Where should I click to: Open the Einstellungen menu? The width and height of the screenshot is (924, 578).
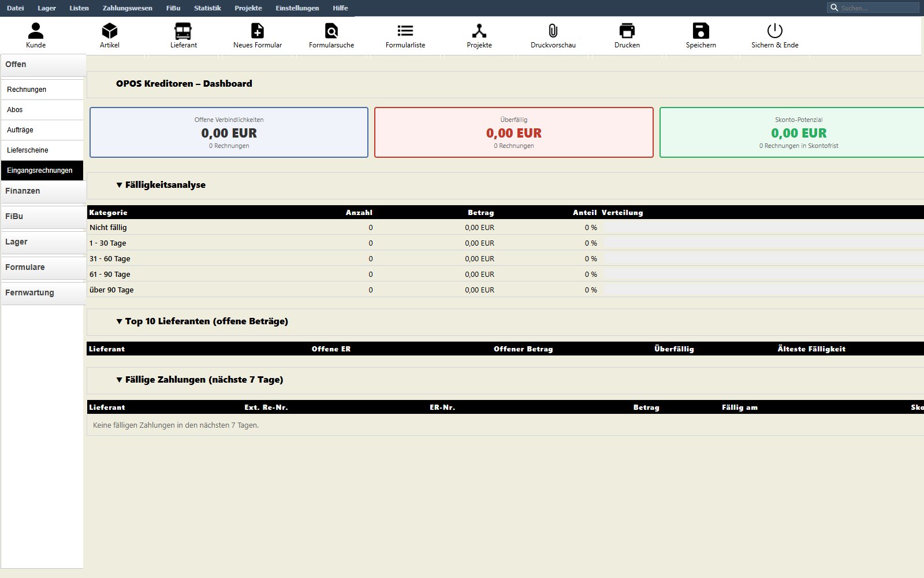point(297,8)
